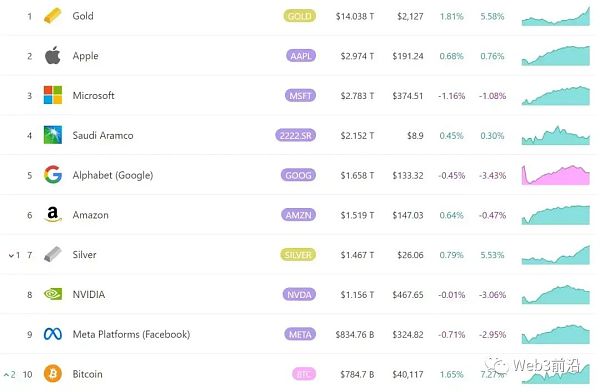
Task: Click the 2222.SR ticker badge
Action: pos(295,136)
